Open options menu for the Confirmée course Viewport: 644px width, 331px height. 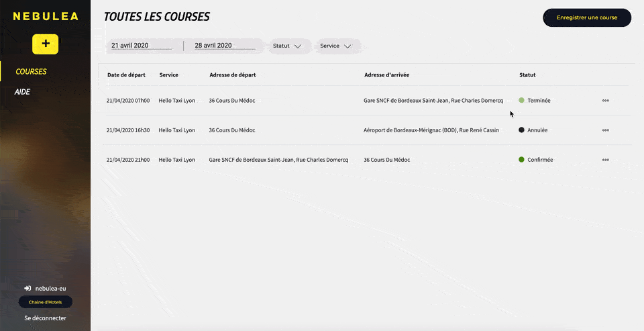pyautogui.click(x=605, y=160)
